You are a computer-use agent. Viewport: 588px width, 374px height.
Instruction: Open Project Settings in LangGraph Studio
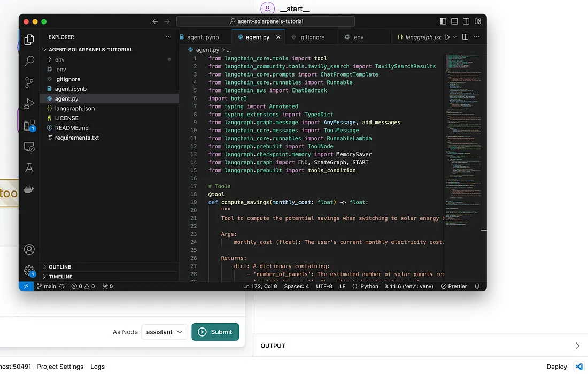(x=60, y=367)
